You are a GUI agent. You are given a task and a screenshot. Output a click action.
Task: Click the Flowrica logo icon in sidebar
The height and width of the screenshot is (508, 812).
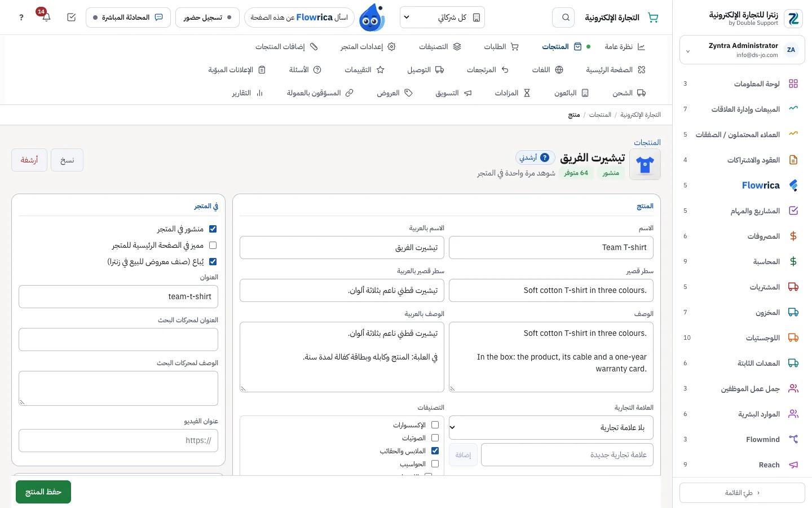(793, 185)
